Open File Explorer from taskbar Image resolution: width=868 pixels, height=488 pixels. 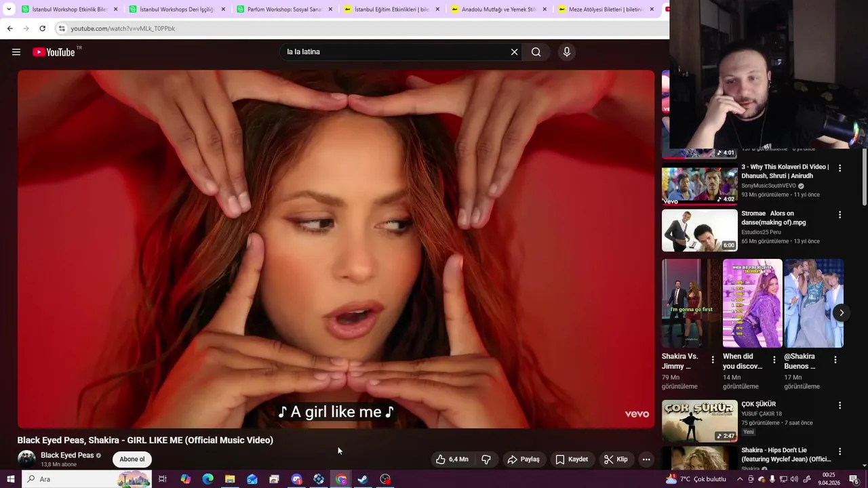point(230,479)
